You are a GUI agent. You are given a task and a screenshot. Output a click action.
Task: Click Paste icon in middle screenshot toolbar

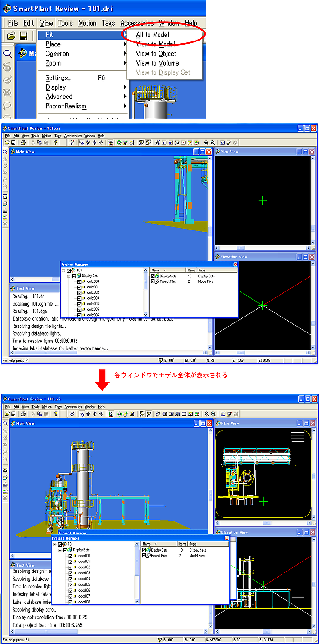pyautogui.click(x=46, y=143)
